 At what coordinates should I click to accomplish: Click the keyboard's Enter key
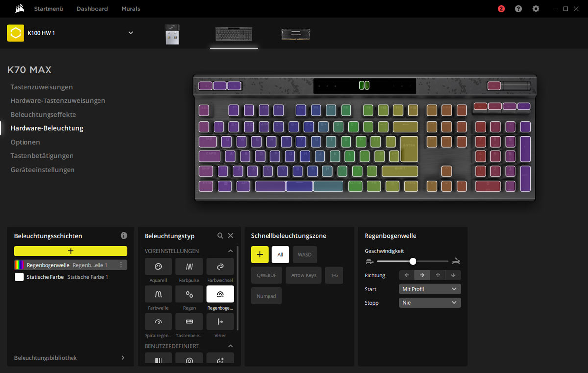(409, 149)
